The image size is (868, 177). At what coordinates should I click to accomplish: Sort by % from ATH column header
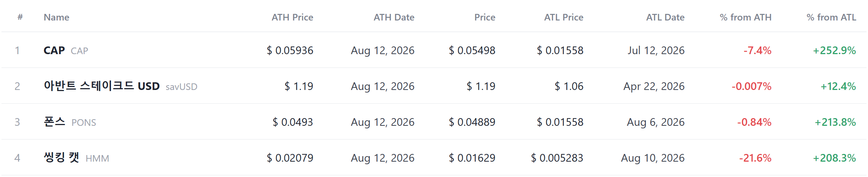(745, 17)
